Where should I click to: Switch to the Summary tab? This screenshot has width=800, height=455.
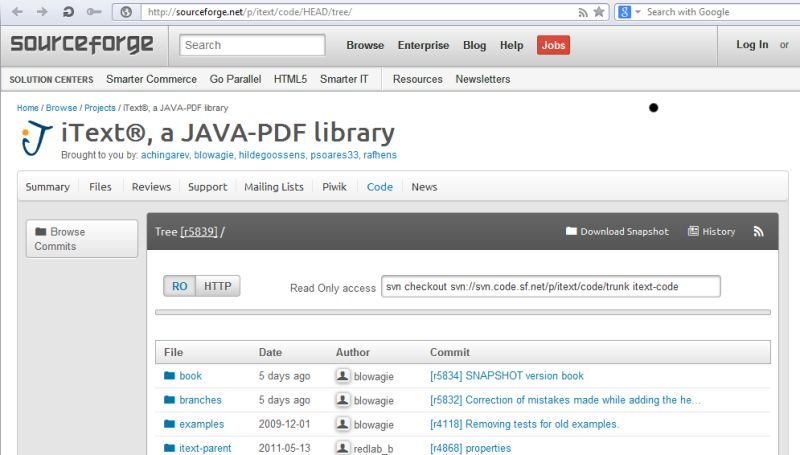pos(47,187)
